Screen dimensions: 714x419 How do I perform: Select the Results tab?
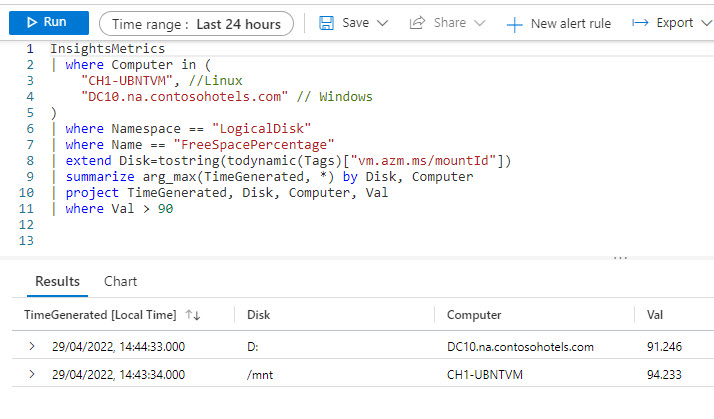[57, 282]
